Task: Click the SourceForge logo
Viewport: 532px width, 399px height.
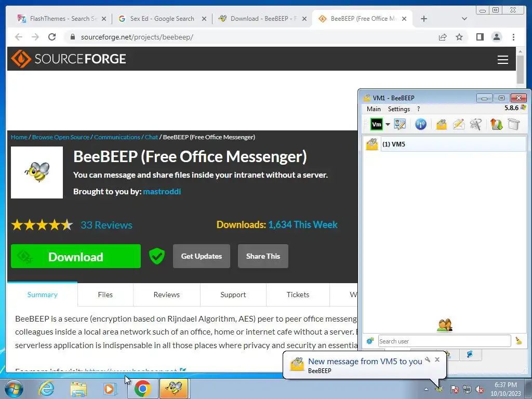Action: pos(69,59)
